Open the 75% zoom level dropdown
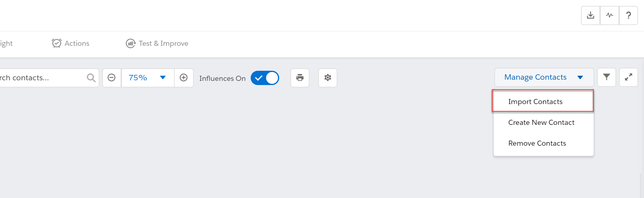Screen dimensions: 644x198 tap(148, 78)
